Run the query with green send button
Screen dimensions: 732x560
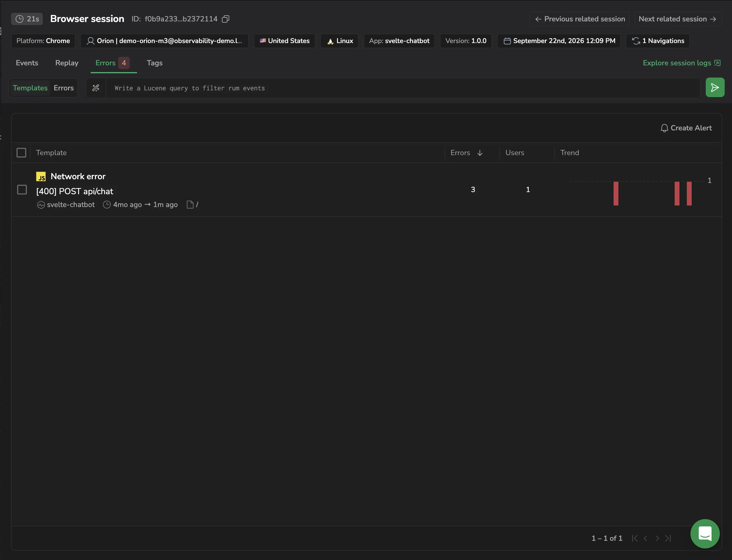715,88
